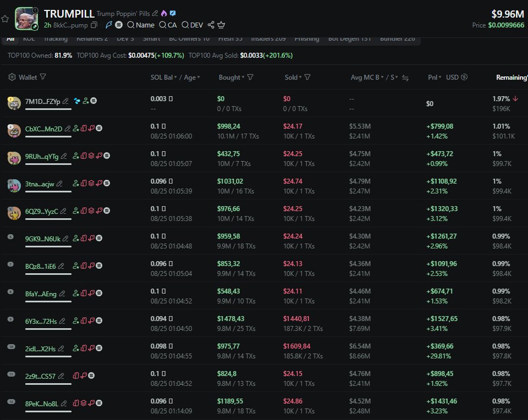Sort by Bought column
Screen dimensions: 528x420
pos(232,78)
